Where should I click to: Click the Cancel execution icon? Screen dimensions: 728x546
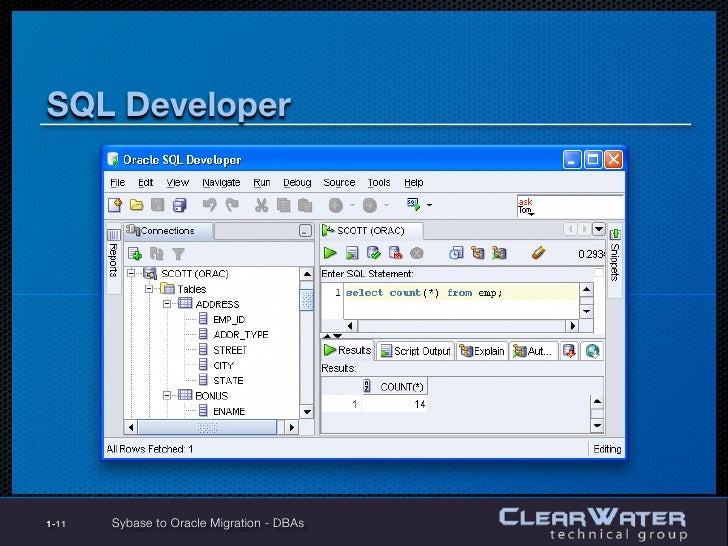tap(417, 253)
